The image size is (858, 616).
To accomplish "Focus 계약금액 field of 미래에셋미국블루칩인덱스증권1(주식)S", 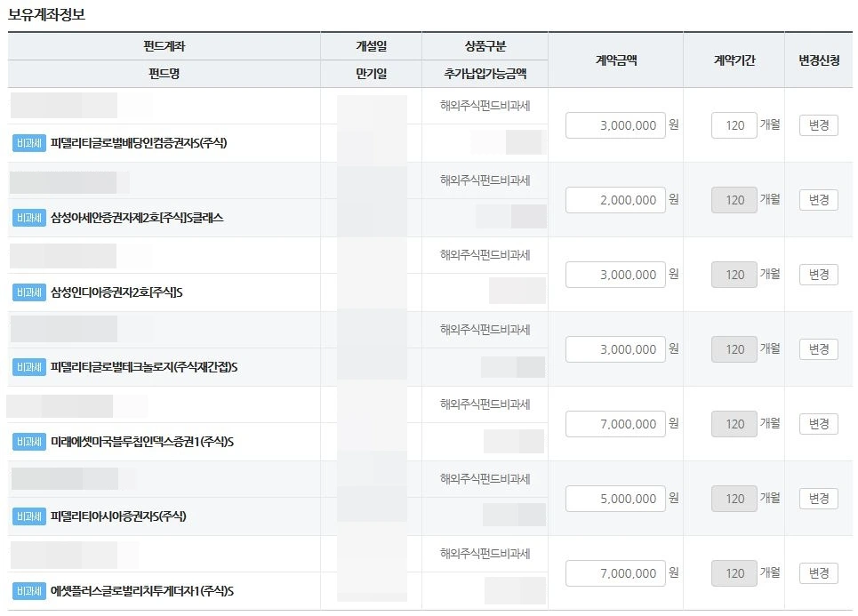I will (615, 424).
